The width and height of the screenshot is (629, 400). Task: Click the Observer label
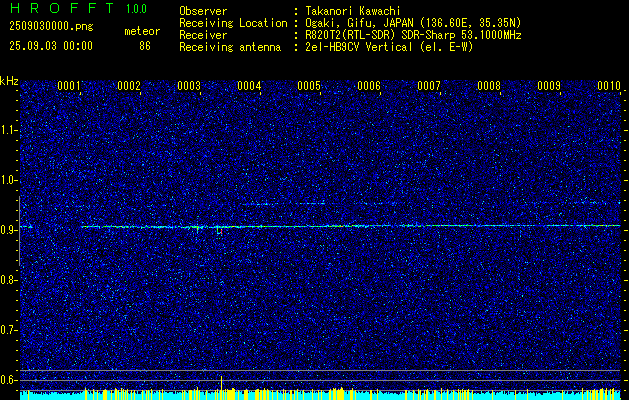tap(203, 11)
